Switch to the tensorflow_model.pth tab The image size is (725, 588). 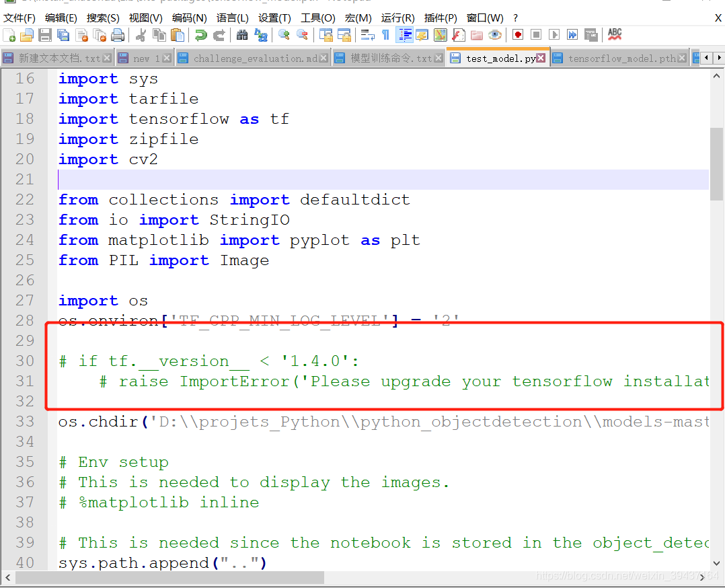click(x=619, y=58)
